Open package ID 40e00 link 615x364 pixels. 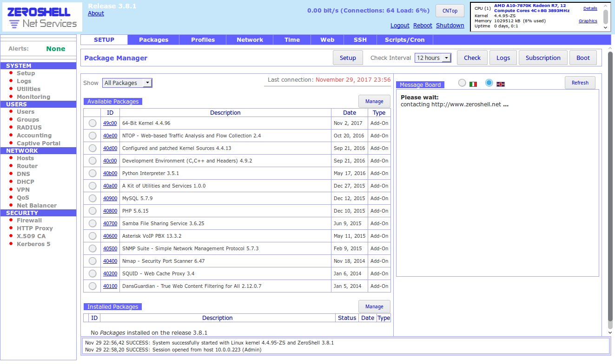110,136
